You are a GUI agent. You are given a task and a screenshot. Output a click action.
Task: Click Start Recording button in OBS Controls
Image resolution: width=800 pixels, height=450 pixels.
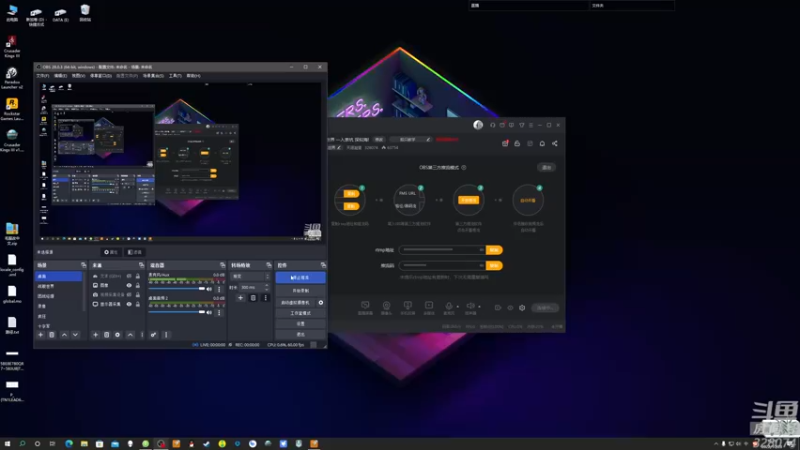click(301, 290)
